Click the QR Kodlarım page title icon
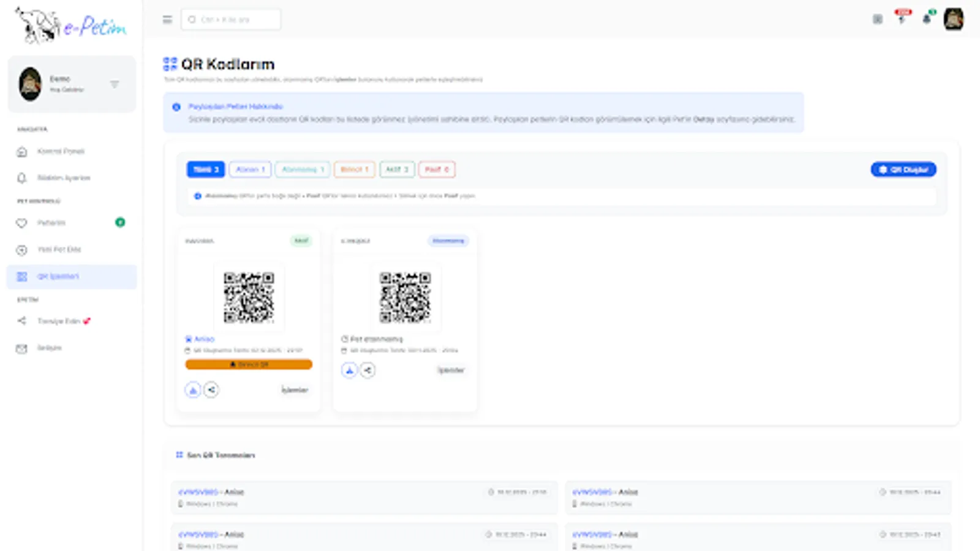980x551 pixels. pos(170,64)
